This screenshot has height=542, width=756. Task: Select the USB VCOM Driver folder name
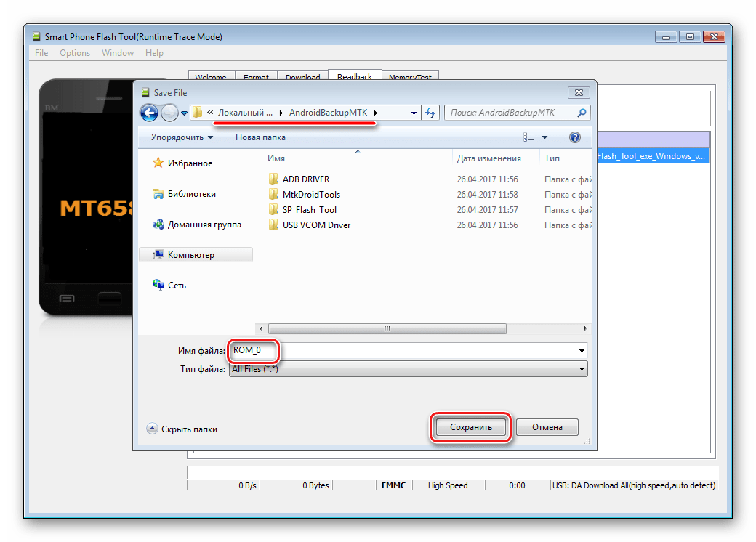click(316, 225)
